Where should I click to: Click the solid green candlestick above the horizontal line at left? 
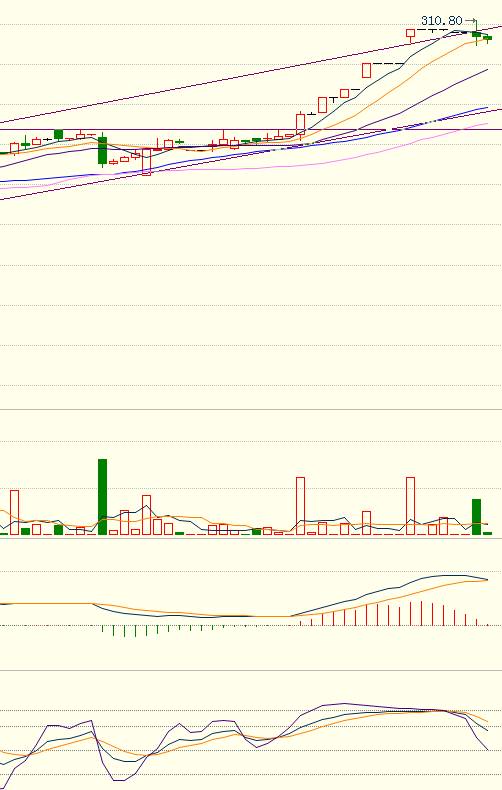[58, 135]
